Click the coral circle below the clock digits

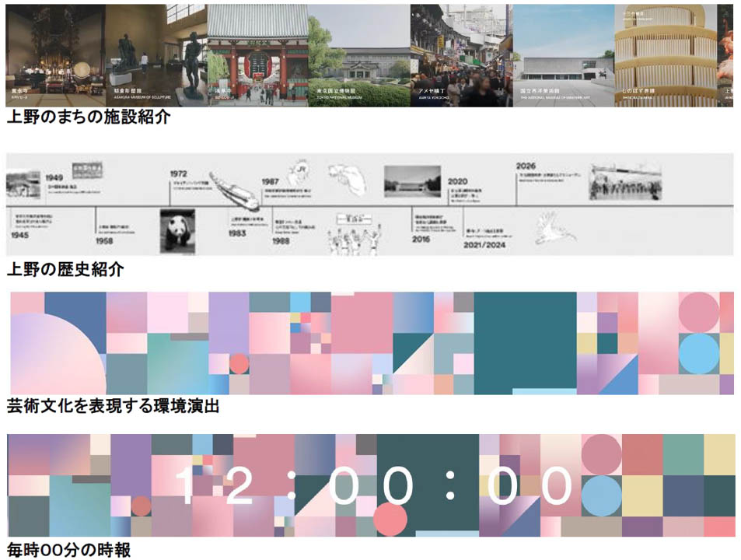pyautogui.click(x=390, y=520)
